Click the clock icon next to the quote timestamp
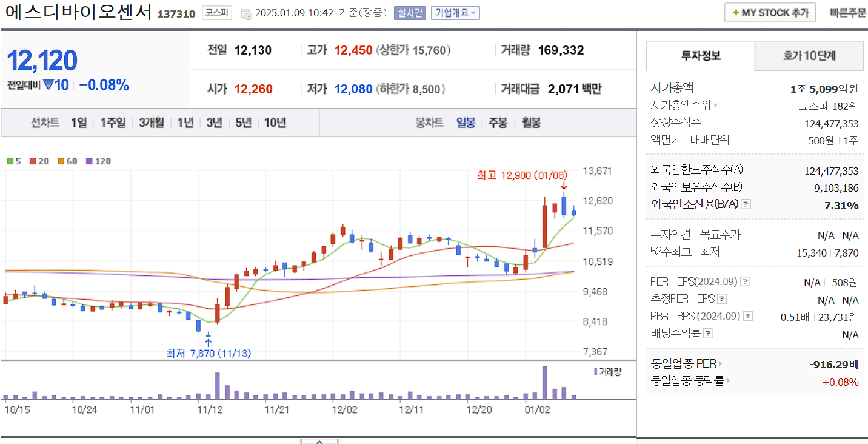868x444 pixels. pyautogui.click(x=245, y=12)
